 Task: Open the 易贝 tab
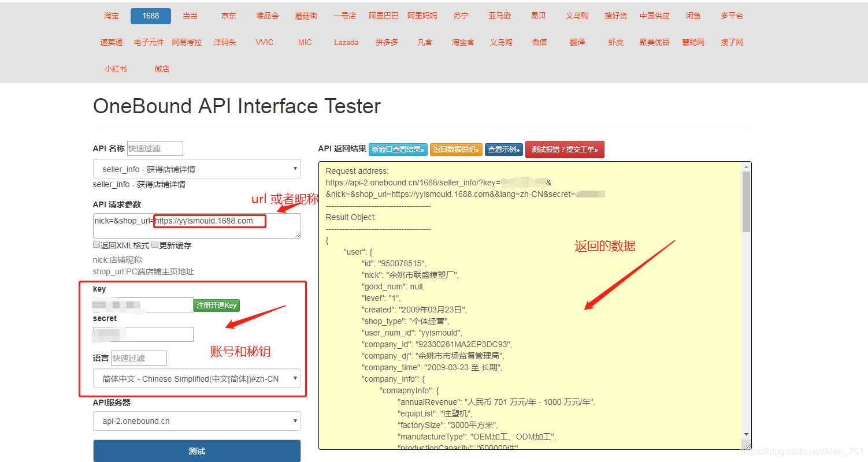(539, 16)
